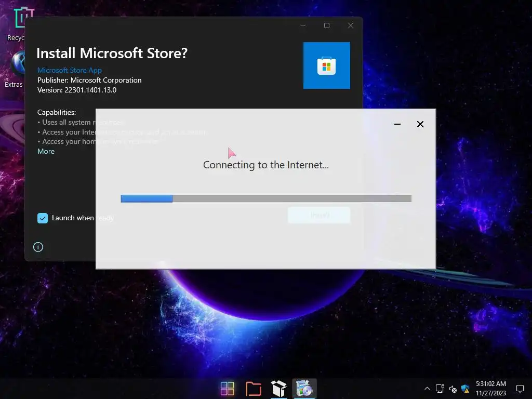Screen dimensions: 532x399
Task: Open Windows Security shield tray icon
Action: (x=465, y=389)
